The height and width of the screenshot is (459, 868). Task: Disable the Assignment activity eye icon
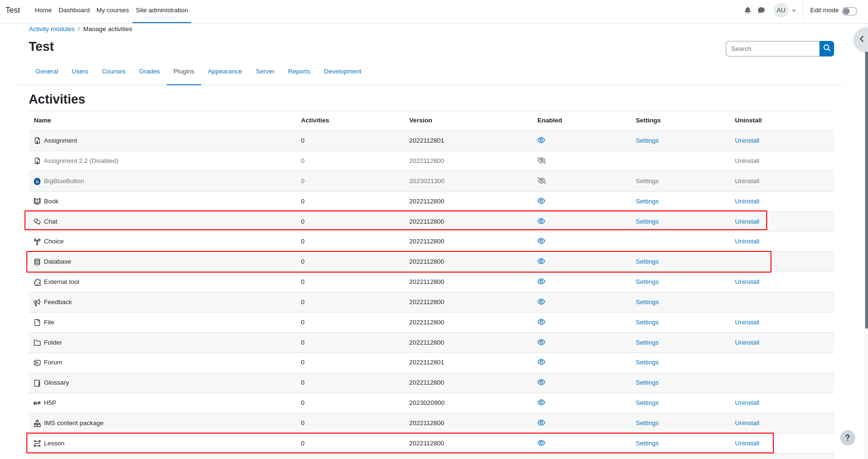541,140
